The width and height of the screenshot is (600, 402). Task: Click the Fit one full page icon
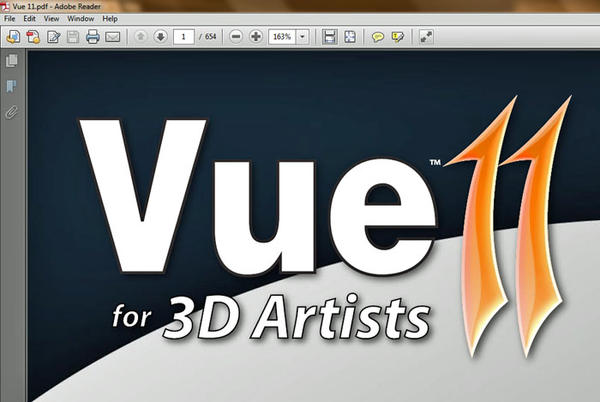point(350,37)
